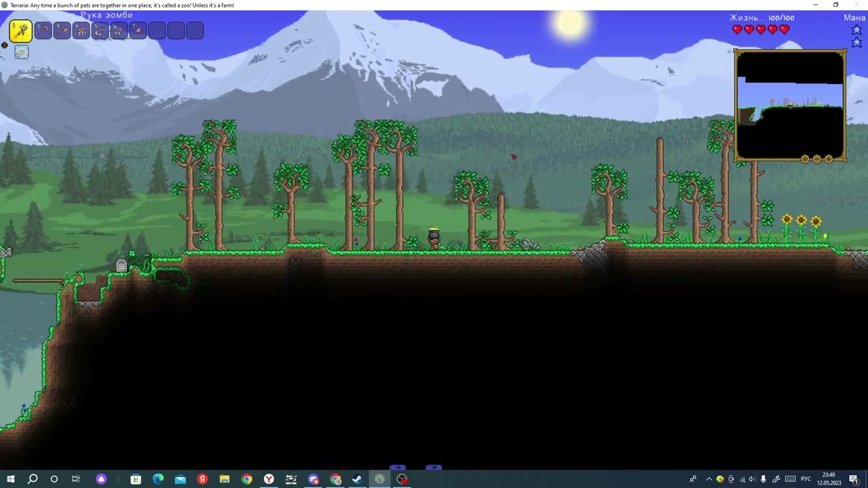Viewport: 868px width, 488px height.
Task: Open the clock showing 23:40
Action: (829, 479)
